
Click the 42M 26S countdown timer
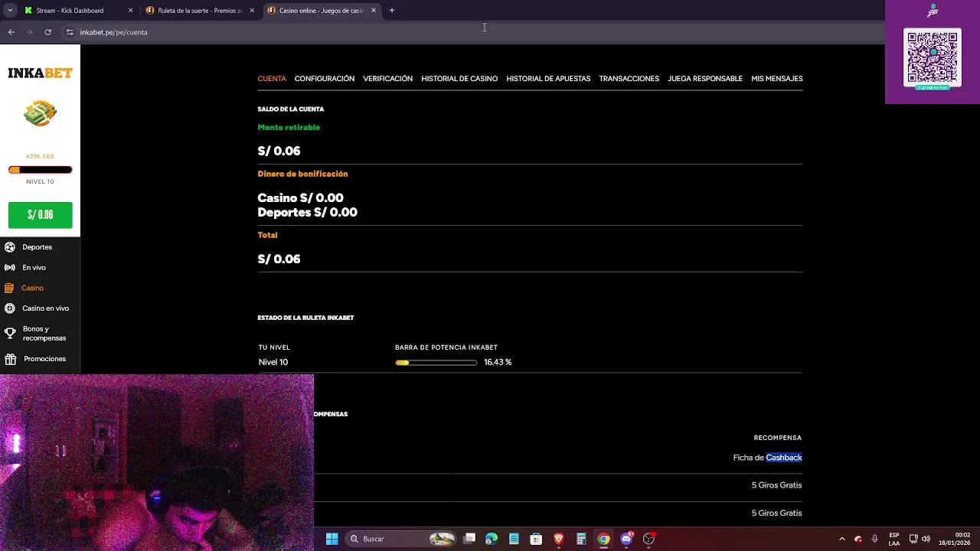pos(40,157)
